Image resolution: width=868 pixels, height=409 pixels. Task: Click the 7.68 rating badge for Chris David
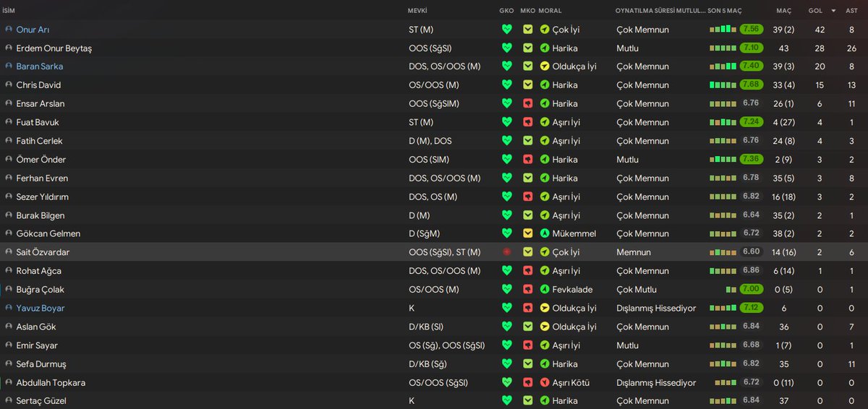point(751,85)
